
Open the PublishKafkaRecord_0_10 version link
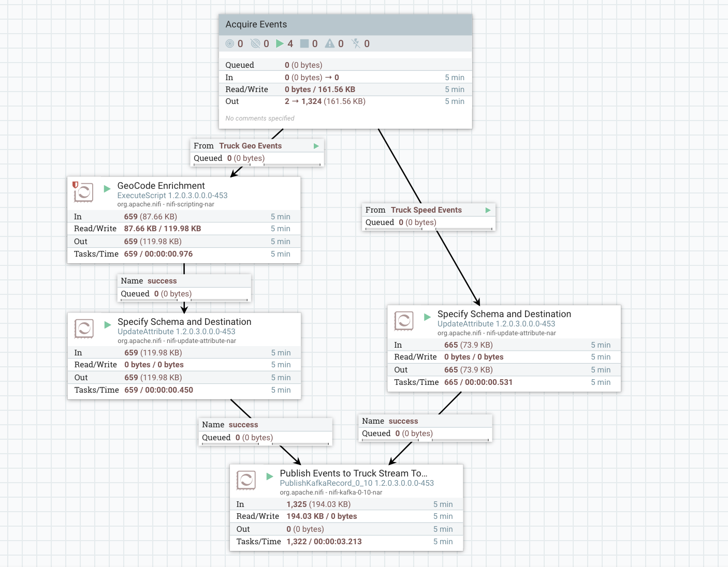(x=357, y=483)
